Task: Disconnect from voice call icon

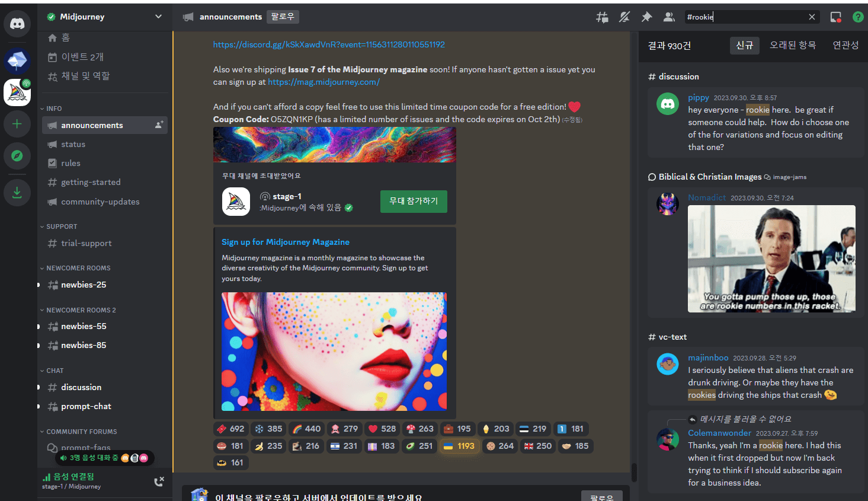Action: coord(159,481)
